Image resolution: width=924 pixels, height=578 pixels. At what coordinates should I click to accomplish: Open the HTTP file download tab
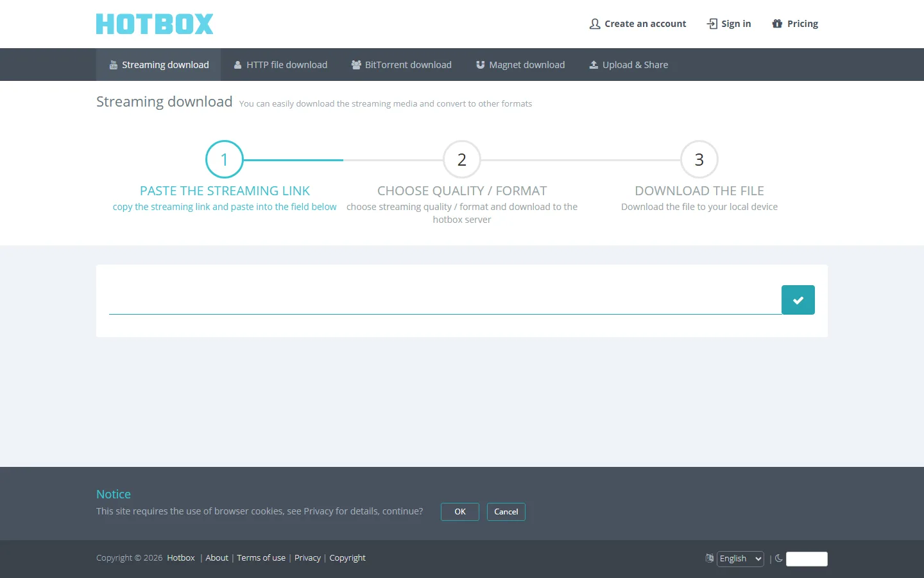tap(280, 65)
